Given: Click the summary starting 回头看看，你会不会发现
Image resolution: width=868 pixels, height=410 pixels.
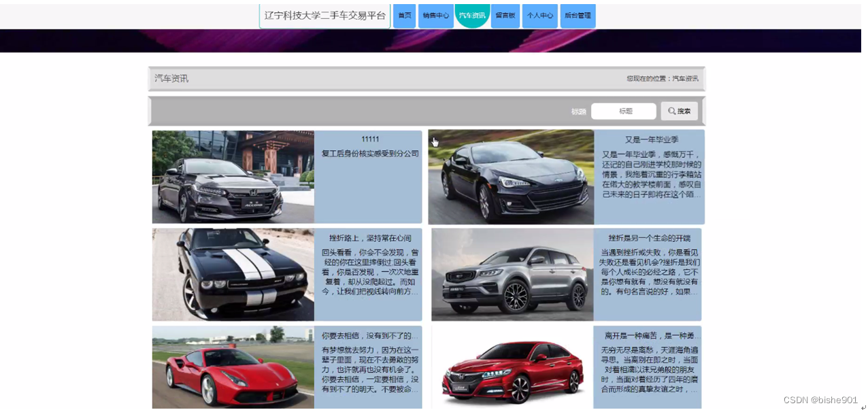Looking at the screenshot, I should 370,272.
